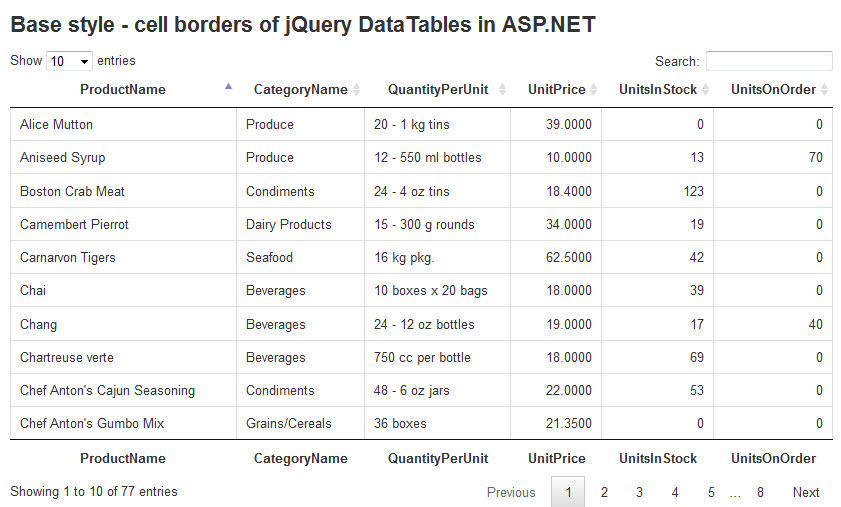Screen dimensions: 841x507
Task: Go to the Previous page
Action: [x=511, y=493]
